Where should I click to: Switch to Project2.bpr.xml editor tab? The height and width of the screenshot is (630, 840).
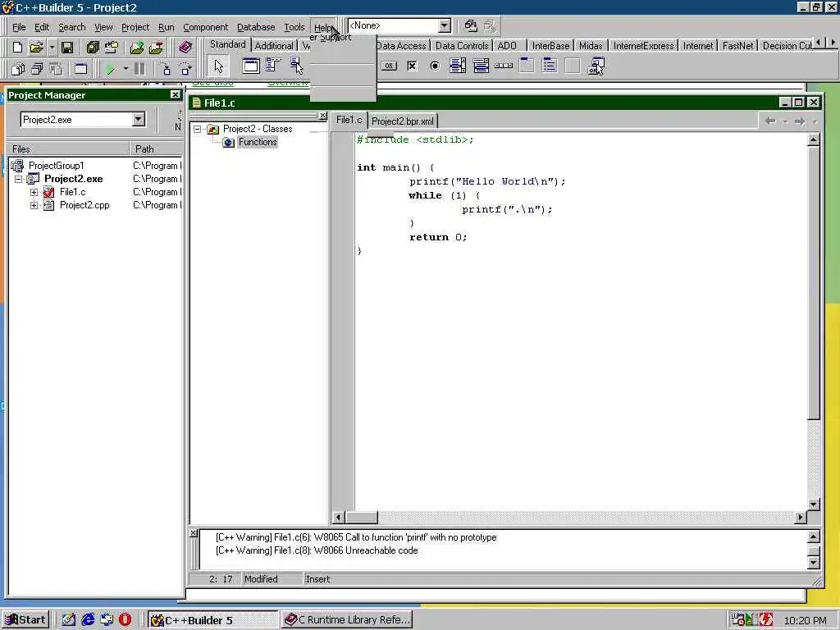point(403,121)
